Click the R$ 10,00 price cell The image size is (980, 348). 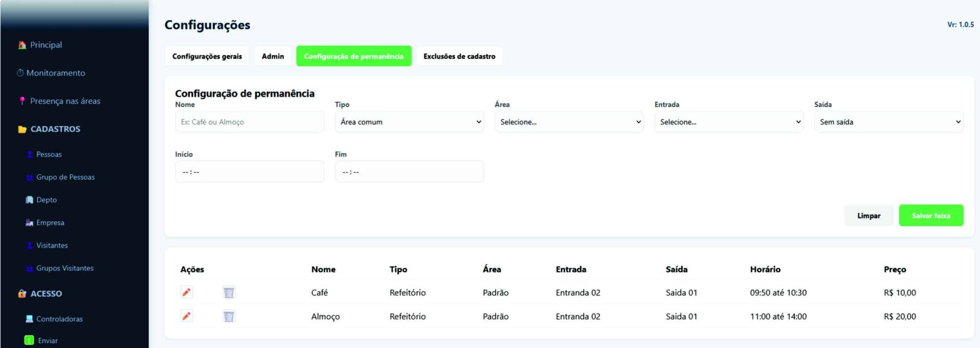point(900,292)
